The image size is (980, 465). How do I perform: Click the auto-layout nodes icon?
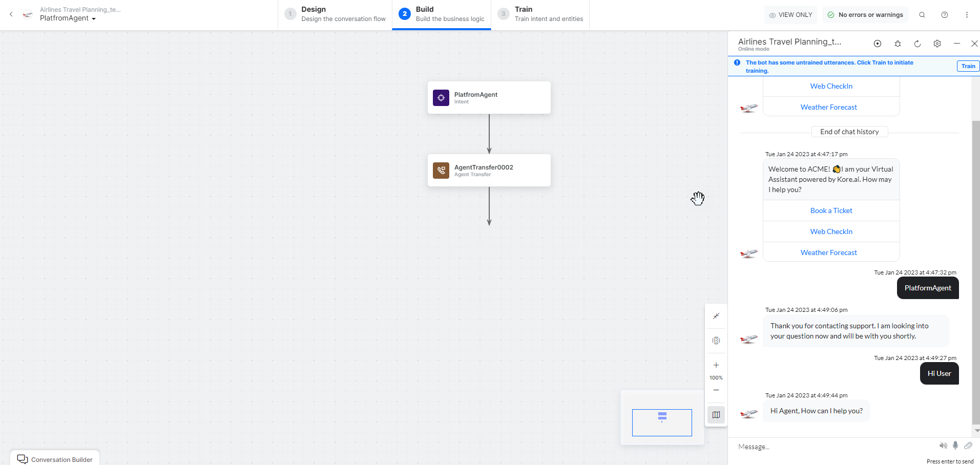(716, 341)
